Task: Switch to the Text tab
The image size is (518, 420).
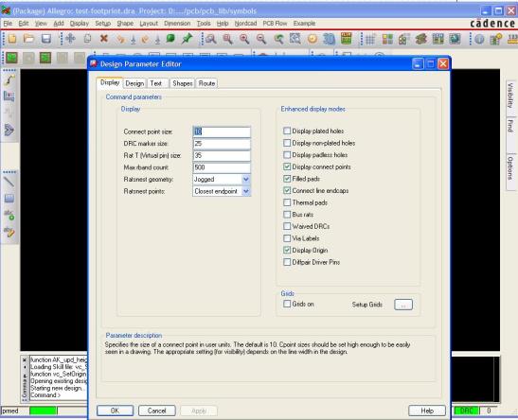Action: [x=156, y=83]
